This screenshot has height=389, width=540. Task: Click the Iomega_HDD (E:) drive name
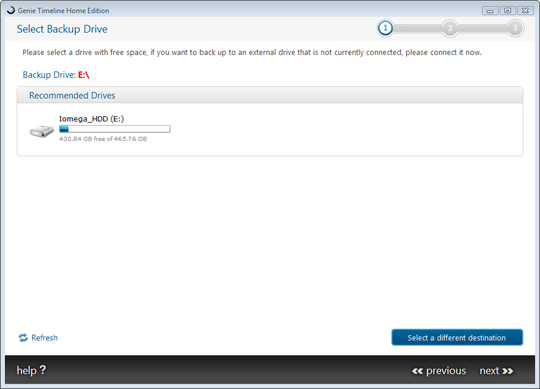pos(91,119)
